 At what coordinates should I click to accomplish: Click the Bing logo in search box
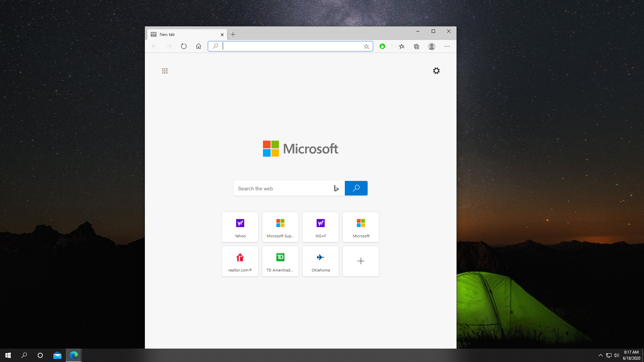pyautogui.click(x=336, y=188)
